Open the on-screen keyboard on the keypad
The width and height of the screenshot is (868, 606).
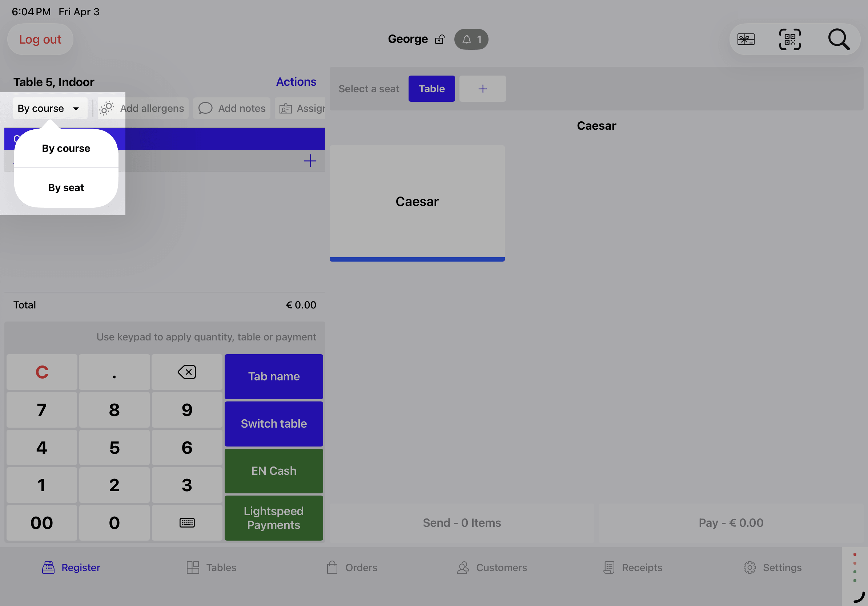click(x=187, y=523)
